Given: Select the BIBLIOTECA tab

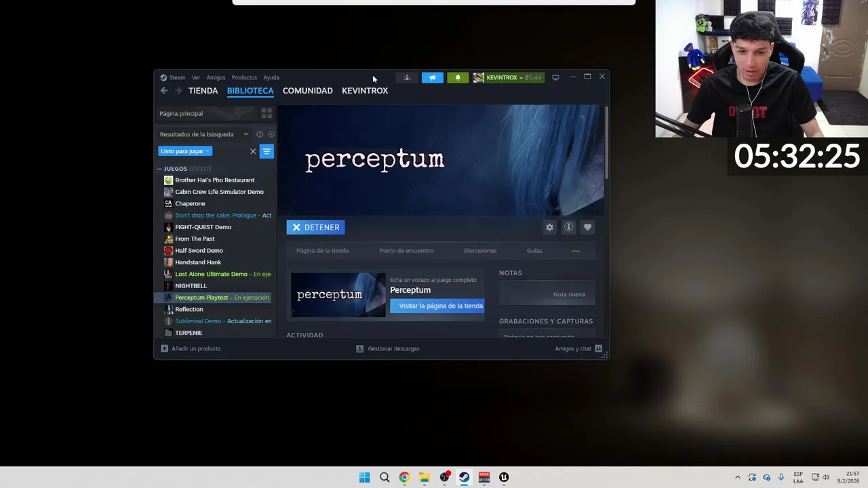Looking at the screenshot, I should click(x=250, y=91).
